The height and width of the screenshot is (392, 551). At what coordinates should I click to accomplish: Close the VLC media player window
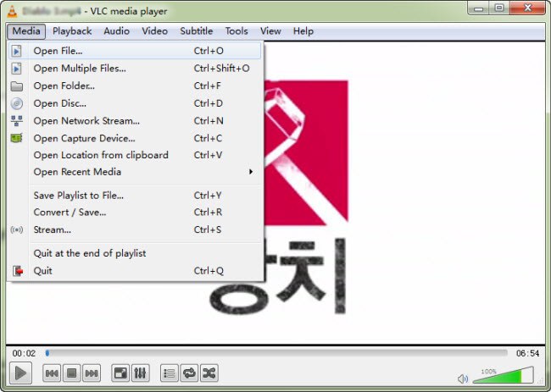click(x=527, y=8)
